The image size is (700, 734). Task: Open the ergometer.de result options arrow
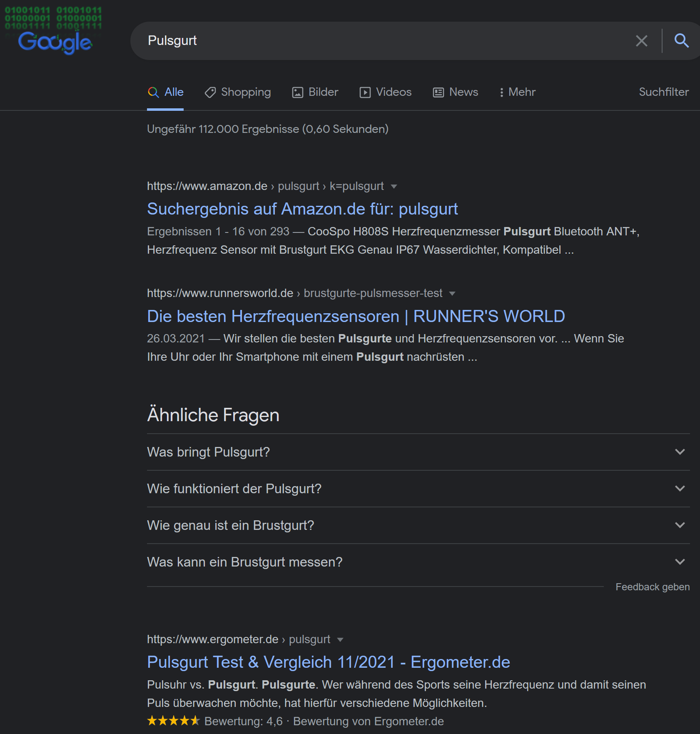tap(340, 639)
